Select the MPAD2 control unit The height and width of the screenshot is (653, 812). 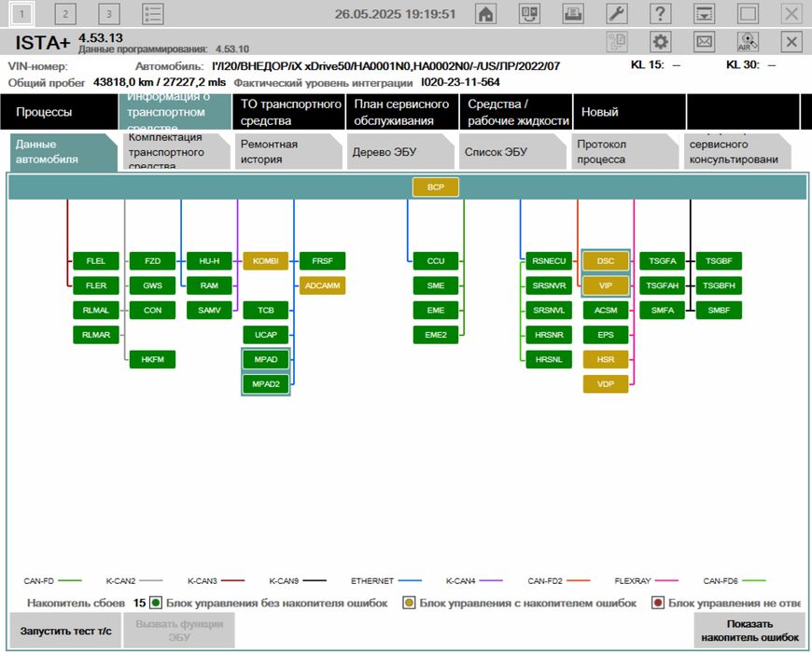click(x=266, y=384)
